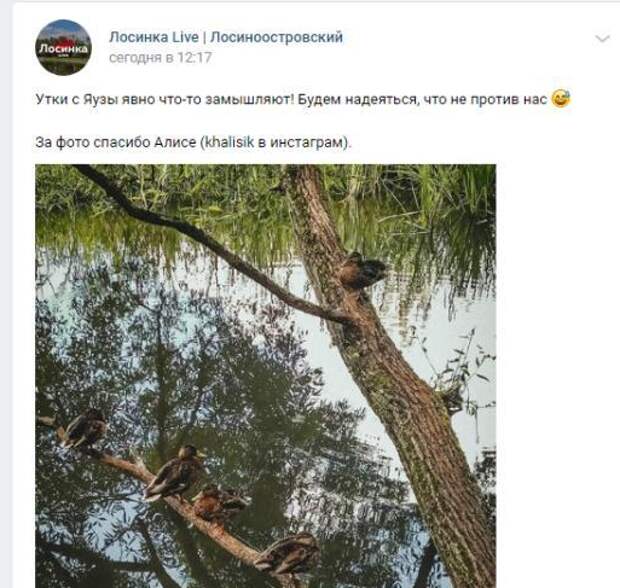Screen dimensions: 620x588
Task: Open the Лосинка Live group name link
Action: (154, 37)
